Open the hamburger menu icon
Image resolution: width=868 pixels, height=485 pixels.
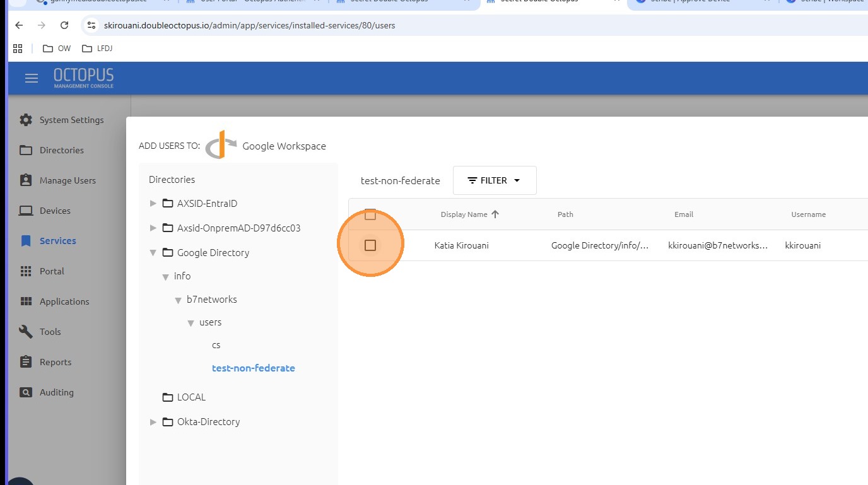pyautogui.click(x=32, y=78)
